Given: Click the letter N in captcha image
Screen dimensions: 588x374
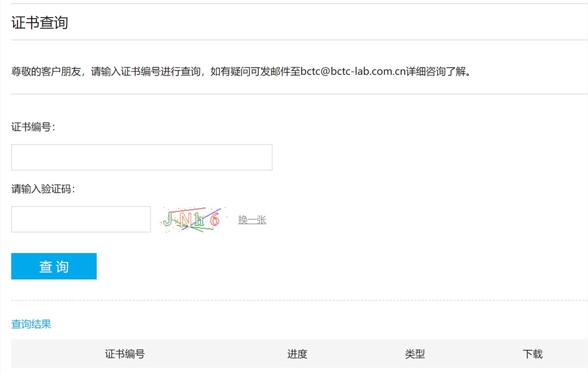Looking at the screenshot, I should pyautogui.click(x=185, y=220).
